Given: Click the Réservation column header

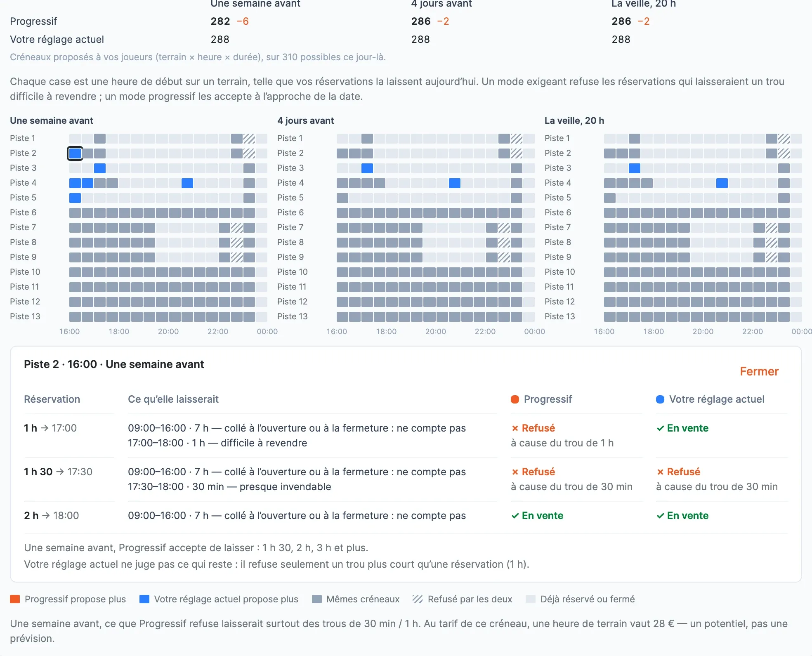Looking at the screenshot, I should click(52, 399).
